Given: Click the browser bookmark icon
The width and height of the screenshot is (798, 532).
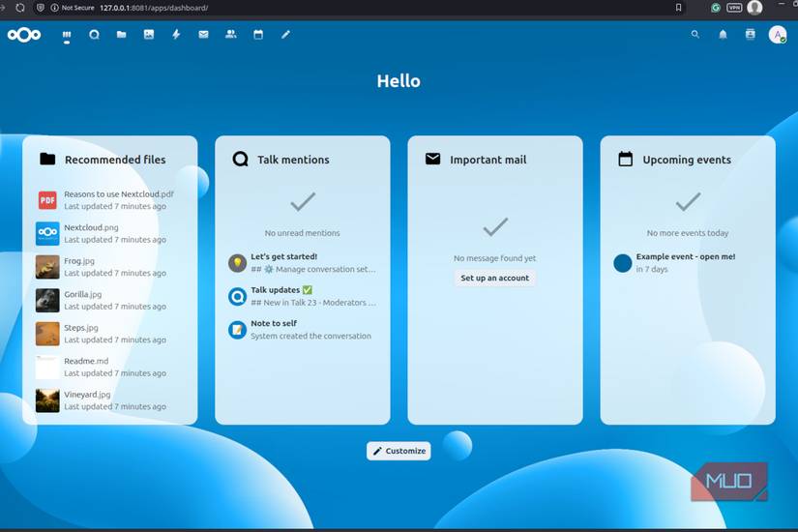Looking at the screenshot, I should 678,8.
